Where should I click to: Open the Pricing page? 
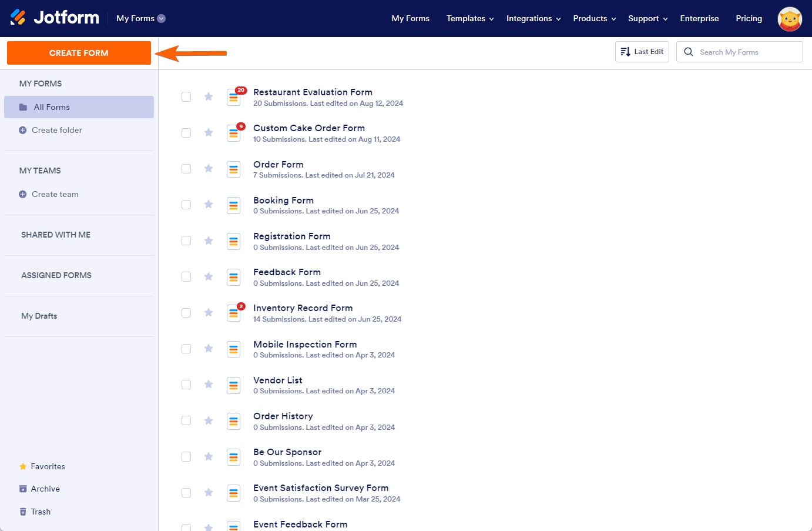tap(749, 19)
